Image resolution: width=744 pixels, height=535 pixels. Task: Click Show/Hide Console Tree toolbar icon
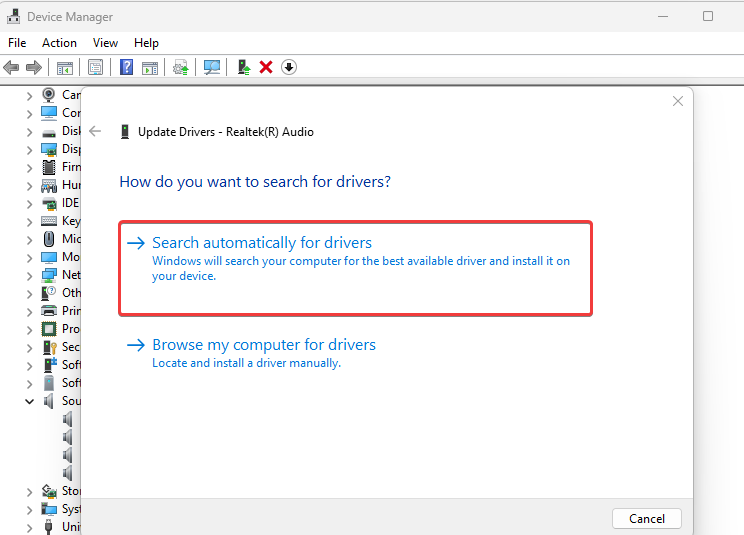pyautogui.click(x=65, y=68)
